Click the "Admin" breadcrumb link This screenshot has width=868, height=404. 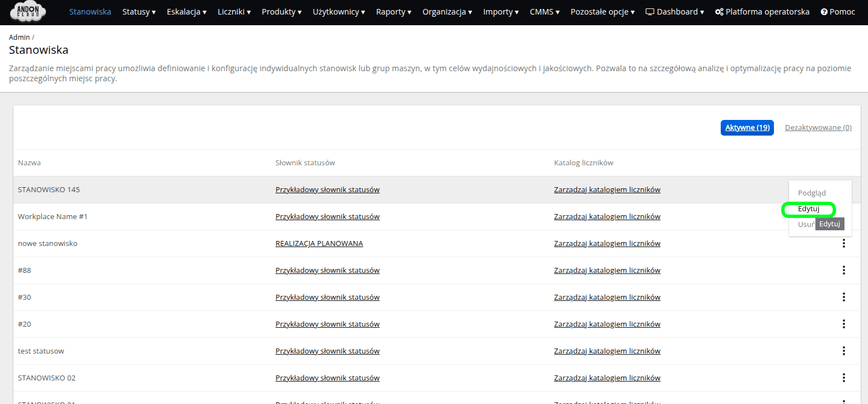click(x=18, y=36)
